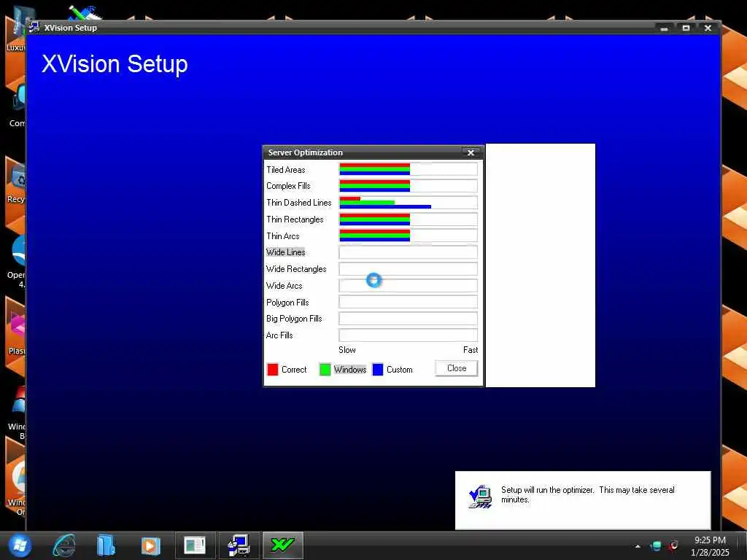The width and height of the screenshot is (747, 560).
Task: Show hidden system tray icons
Action: (x=638, y=546)
